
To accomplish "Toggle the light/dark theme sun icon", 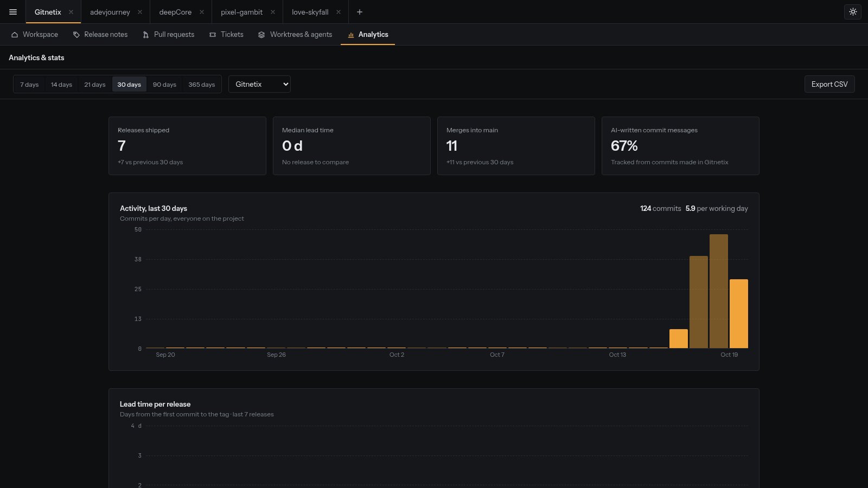I will tap(853, 12).
